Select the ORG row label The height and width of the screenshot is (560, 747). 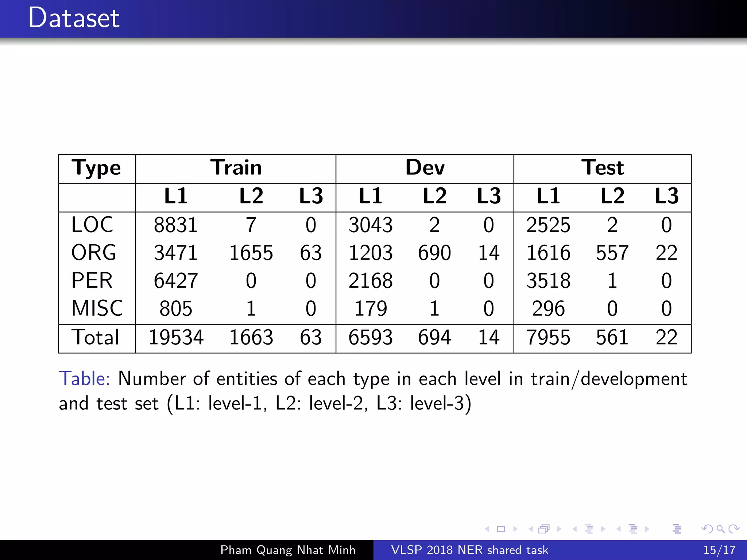tap(94, 253)
